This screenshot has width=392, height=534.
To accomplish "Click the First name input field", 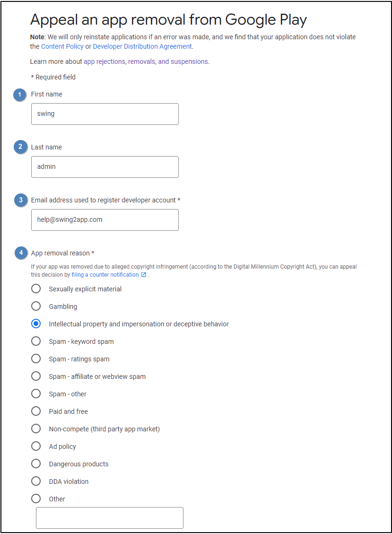I will pyautogui.click(x=105, y=114).
